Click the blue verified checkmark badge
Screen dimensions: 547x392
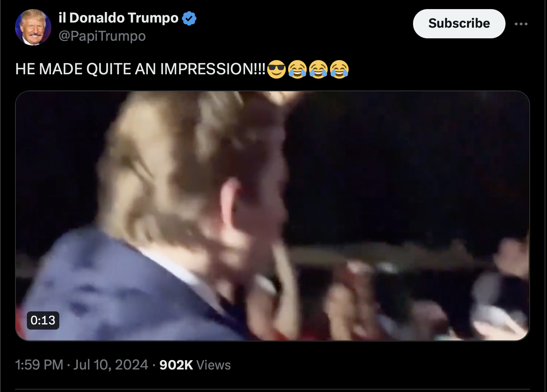[x=189, y=18]
